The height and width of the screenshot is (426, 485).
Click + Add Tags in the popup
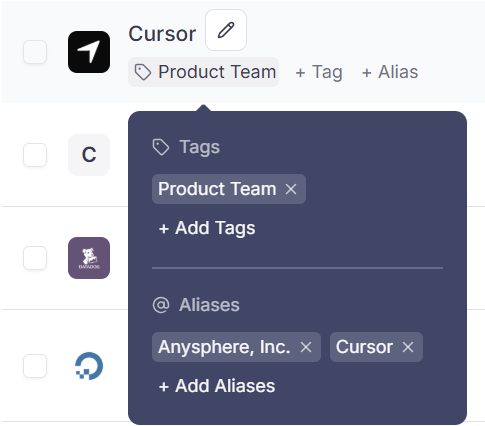207,228
